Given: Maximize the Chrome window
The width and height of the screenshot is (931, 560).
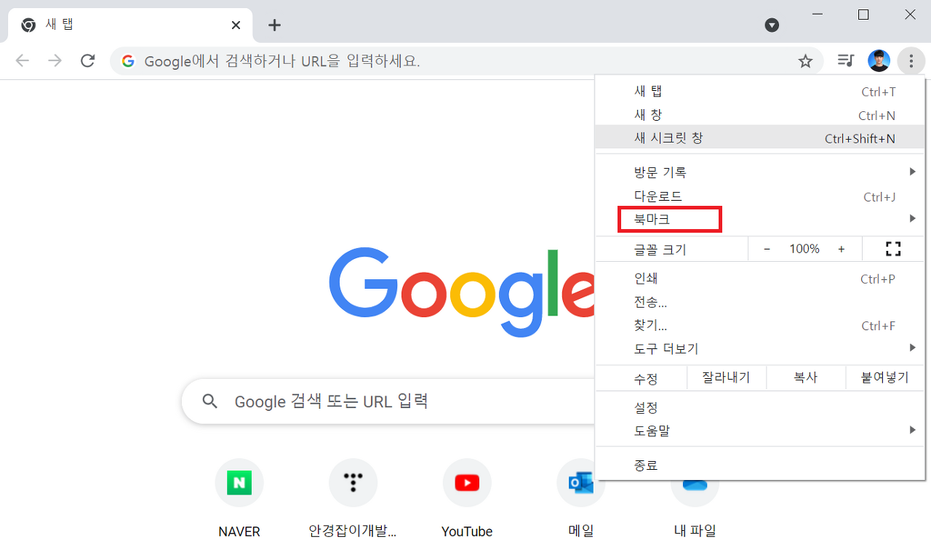Looking at the screenshot, I should point(863,15).
